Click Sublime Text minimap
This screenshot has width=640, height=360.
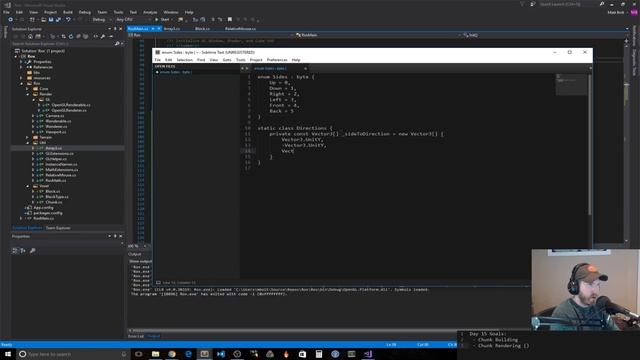(571, 85)
